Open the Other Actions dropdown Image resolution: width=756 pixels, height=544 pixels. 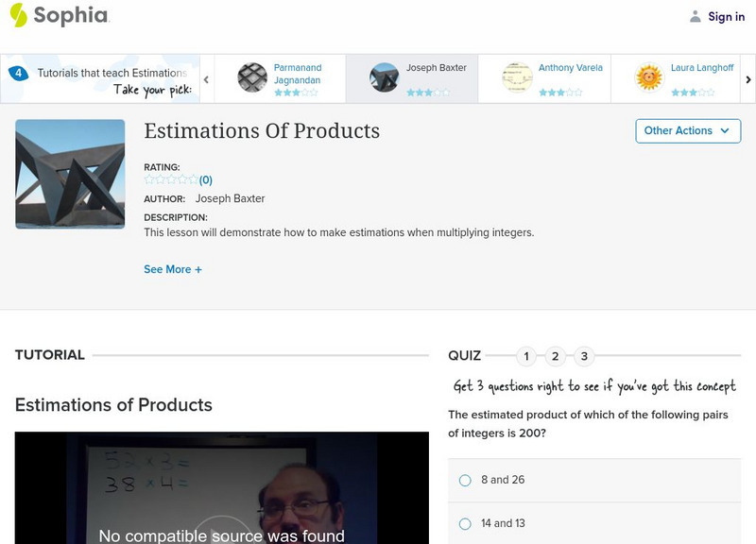click(687, 131)
